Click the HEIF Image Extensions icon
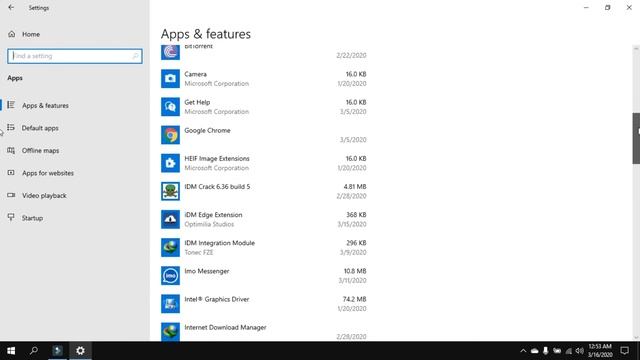The image size is (640, 360). coord(170,163)
